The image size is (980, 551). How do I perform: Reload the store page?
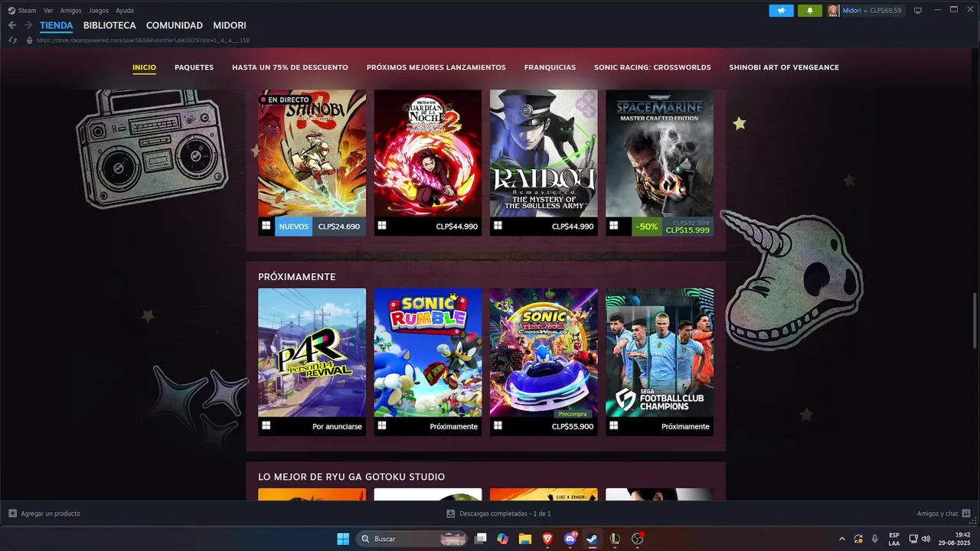point(13,40)
